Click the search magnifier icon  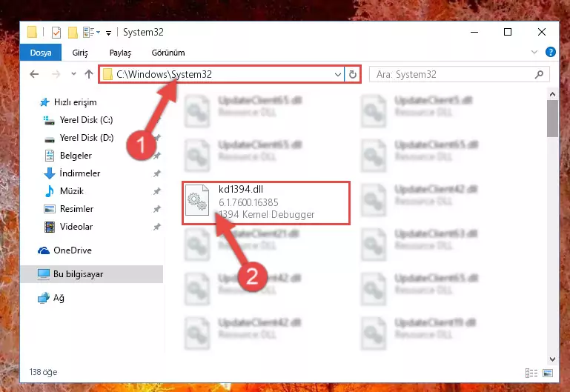539,75
